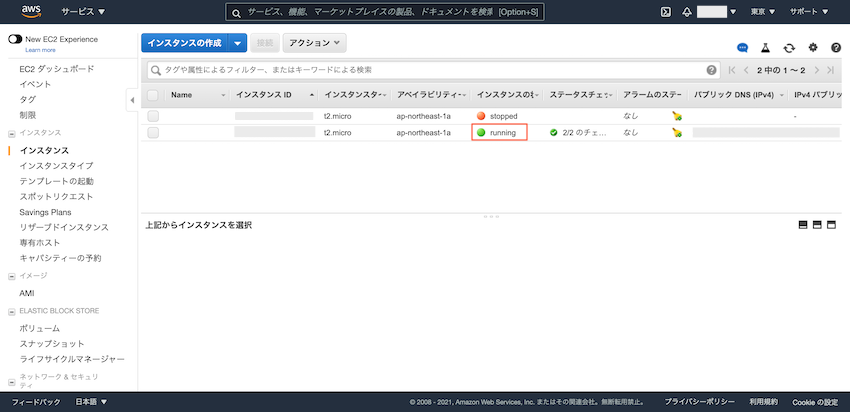
Task: Collapse the left navigation sidebar
Action: (x=132, y=100)
